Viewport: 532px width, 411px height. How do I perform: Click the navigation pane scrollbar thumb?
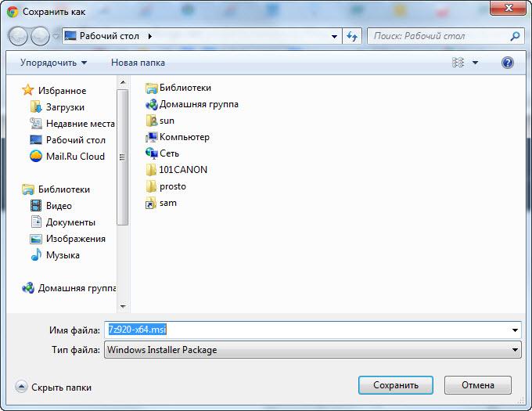click(123, 157)
